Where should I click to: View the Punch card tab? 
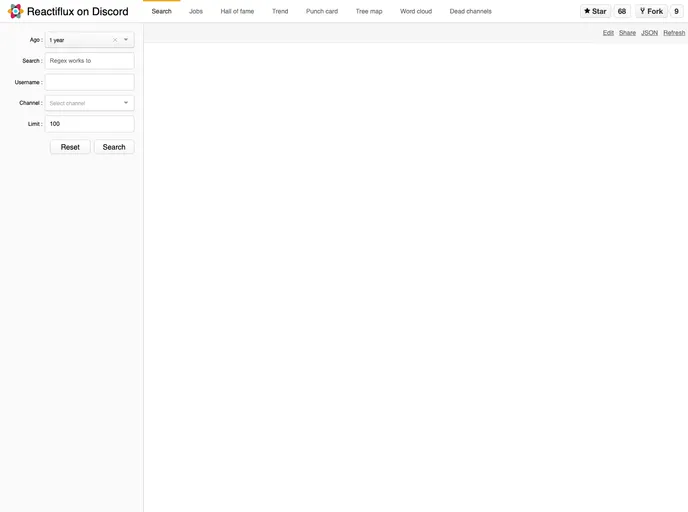tap(322, 11)
